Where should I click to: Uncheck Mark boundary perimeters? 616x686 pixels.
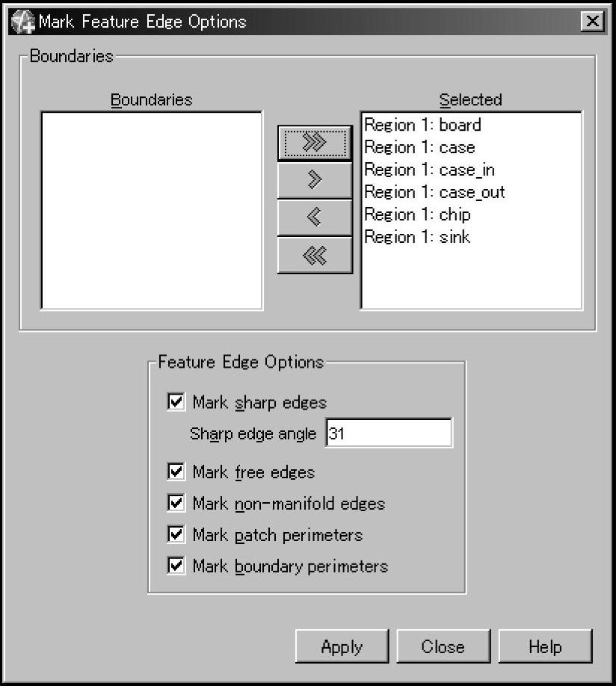pos(176,566)
